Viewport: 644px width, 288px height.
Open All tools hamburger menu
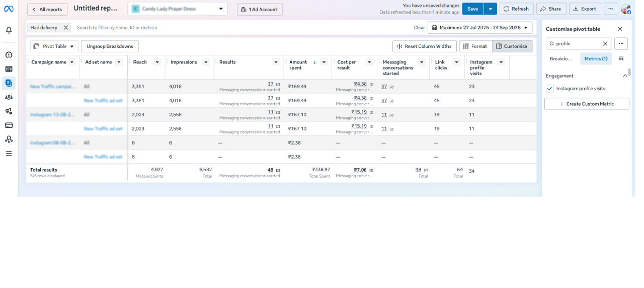pyautogui.click(x=9, y=154)
